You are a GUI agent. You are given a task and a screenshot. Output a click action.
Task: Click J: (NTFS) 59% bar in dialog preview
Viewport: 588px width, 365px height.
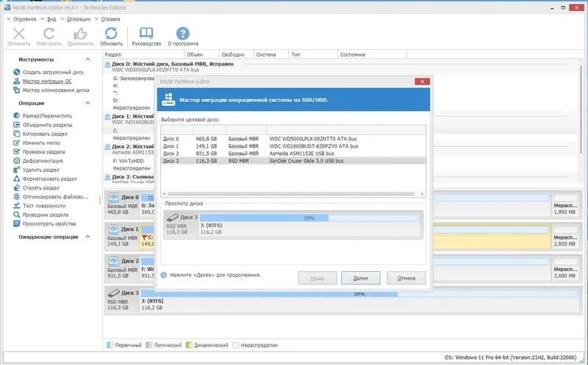coord(309,217)
